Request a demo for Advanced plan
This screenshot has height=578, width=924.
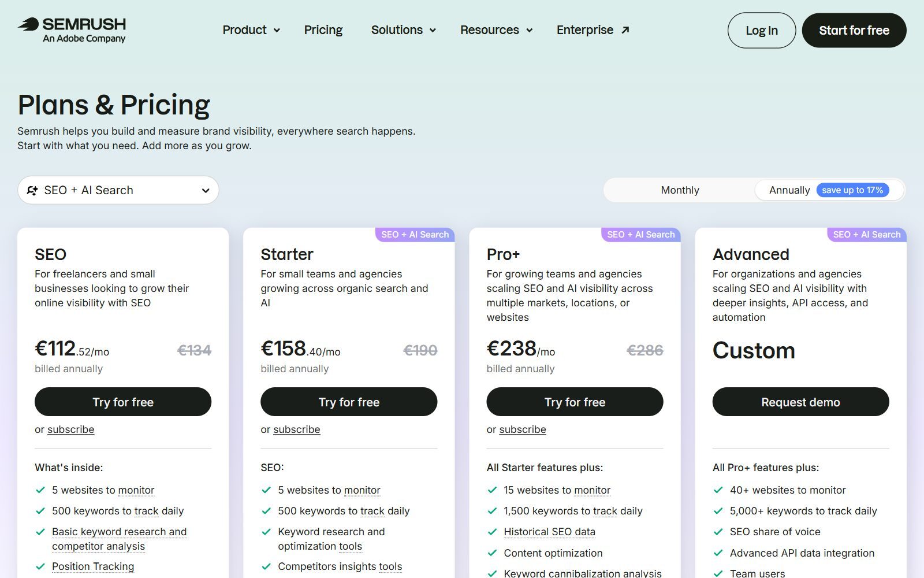(x=800, y=402)
